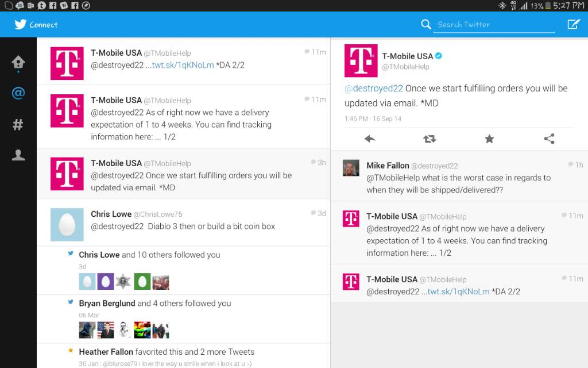Tap the Bluetooth status bar icon
Viewport: 588px width, 368px height.
click(x=502, y=5)
